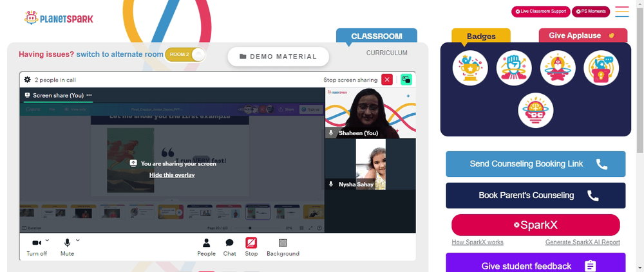
Task: Click the fullscreen icon in shared Canva screen
Action: tap(310, 228)
